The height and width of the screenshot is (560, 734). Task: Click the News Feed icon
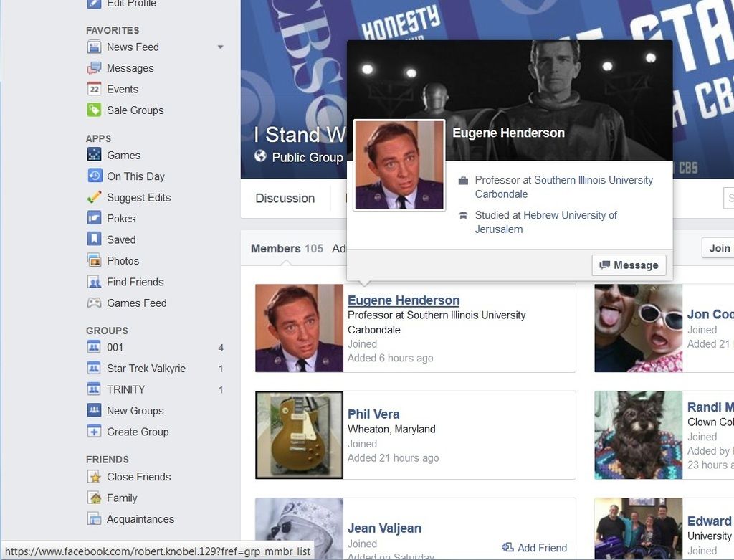(94, 47)
